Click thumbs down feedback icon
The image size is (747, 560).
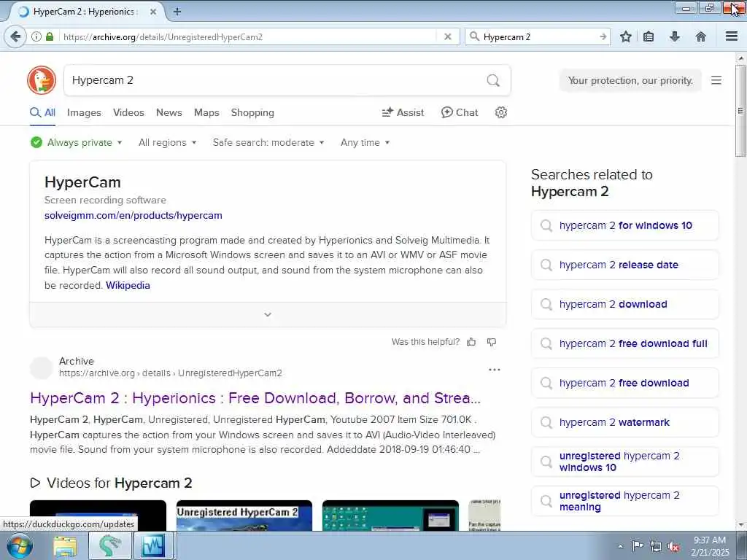pos(492,342)
